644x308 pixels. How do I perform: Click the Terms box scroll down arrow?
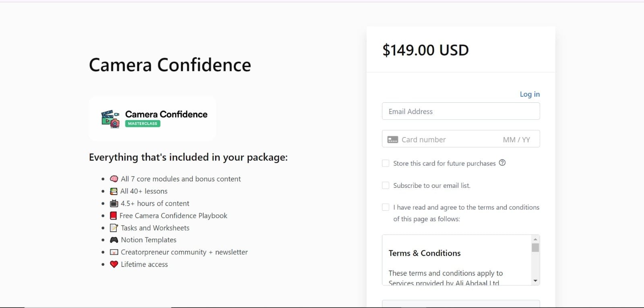point(535,281)
